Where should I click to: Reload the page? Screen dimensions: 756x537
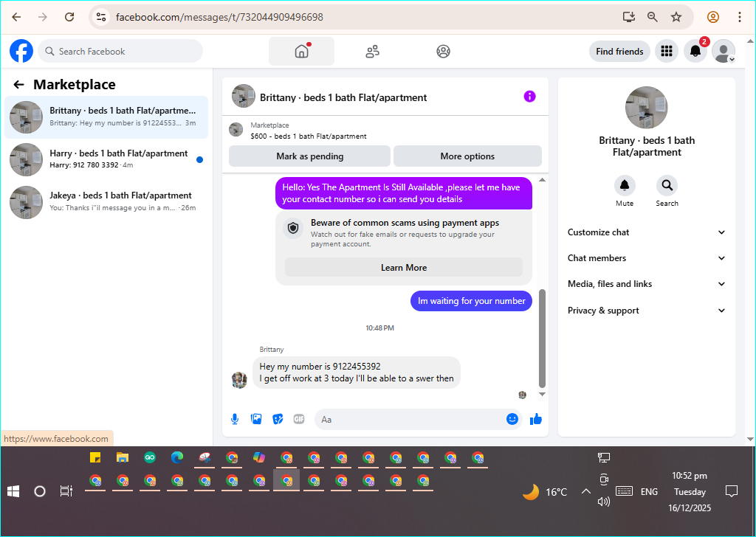(x=69, y=17)
